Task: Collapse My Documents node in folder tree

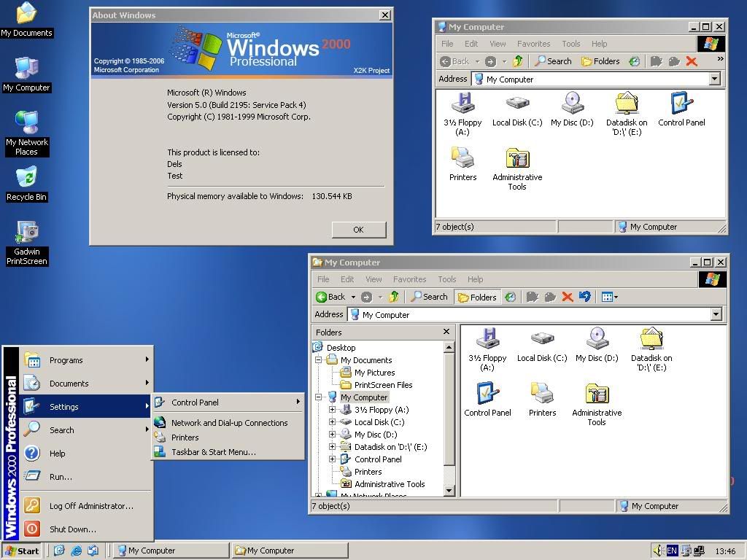Action: click(318, 360)
